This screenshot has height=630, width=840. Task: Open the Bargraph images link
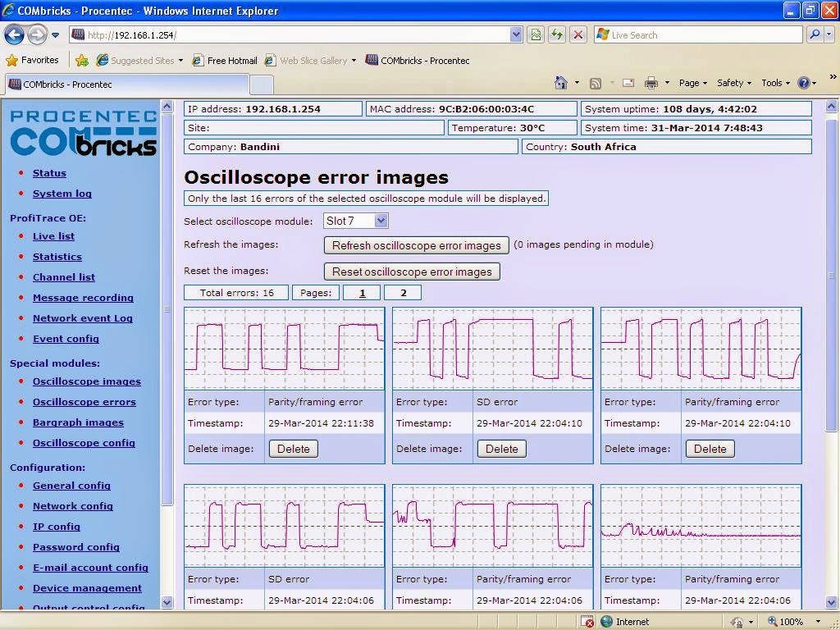(x=78, y=422)
